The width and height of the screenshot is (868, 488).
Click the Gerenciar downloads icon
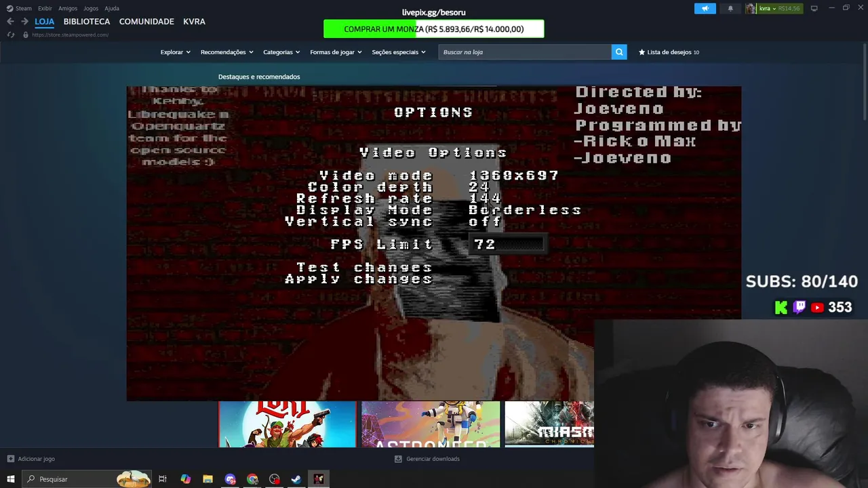(398, 459)
